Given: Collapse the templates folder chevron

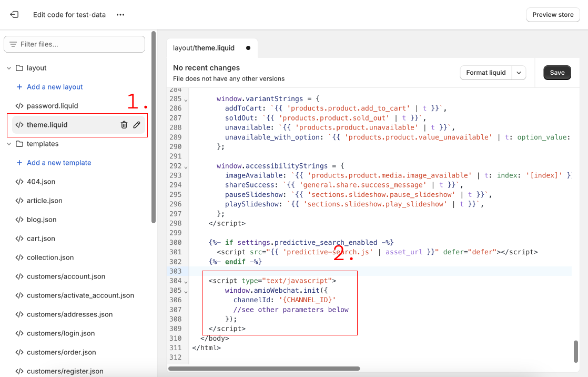Looking at the screenshot, I should [9, 144].
